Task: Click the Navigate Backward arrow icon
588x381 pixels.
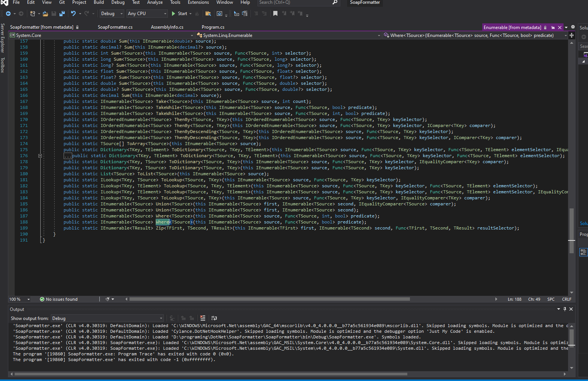Action: tap(8, 14)
